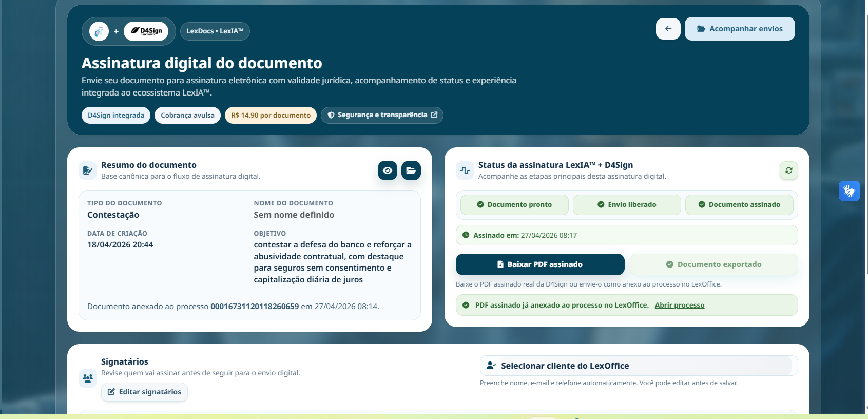Click the status pulse icon
Viewport: 868px width, 419px height.
click(465, 170)
